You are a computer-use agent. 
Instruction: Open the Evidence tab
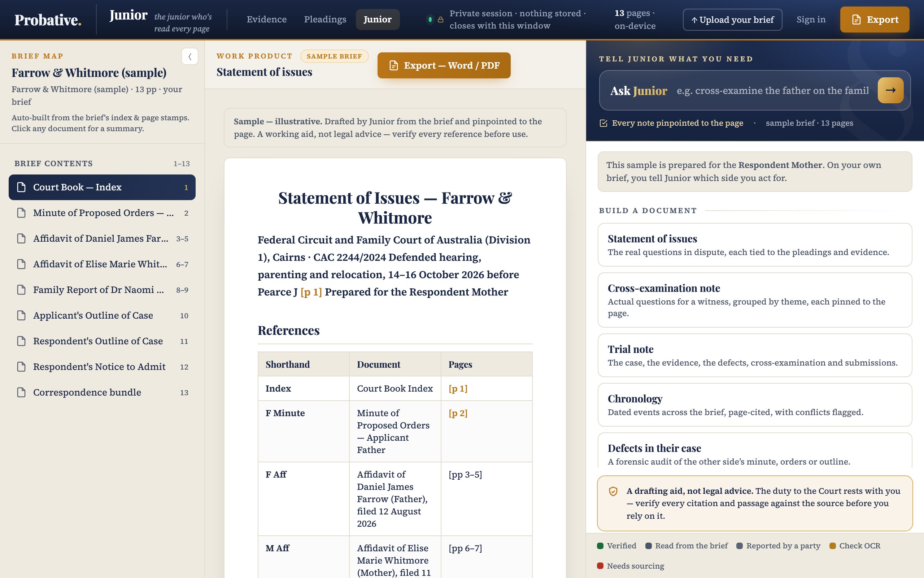(x=266, y=20)
